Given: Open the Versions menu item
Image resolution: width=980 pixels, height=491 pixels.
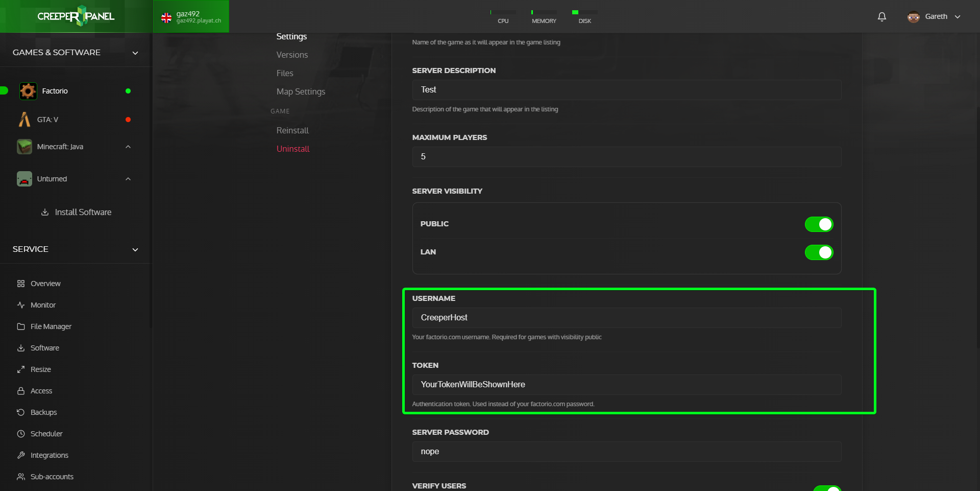Looking at the screenshot, I should (x=292, y=55).
